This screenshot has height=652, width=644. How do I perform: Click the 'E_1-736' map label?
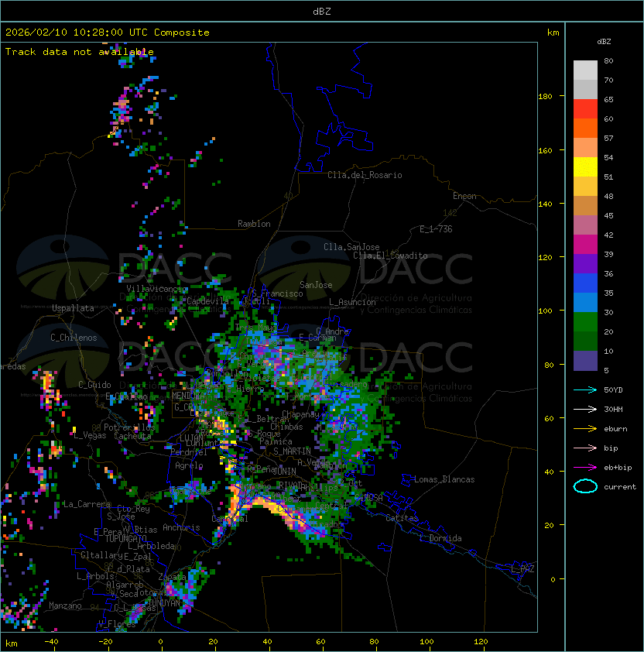coord(436,229)
